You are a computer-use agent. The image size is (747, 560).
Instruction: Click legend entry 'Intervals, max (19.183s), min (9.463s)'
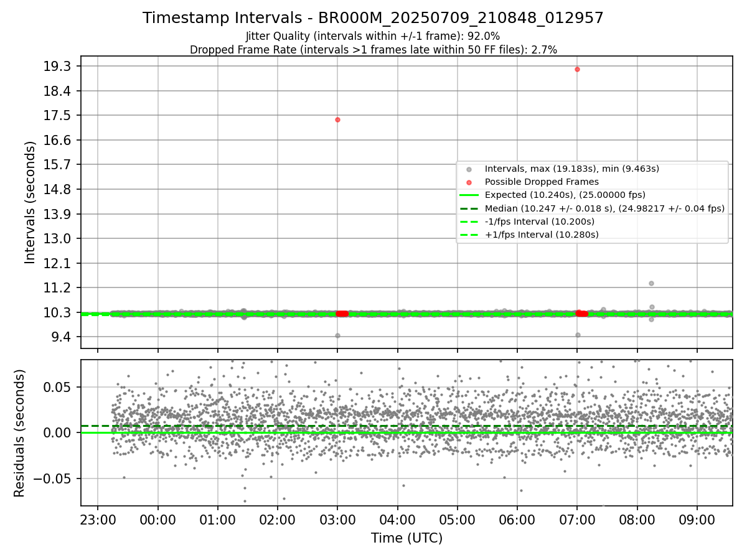(571, 169)
